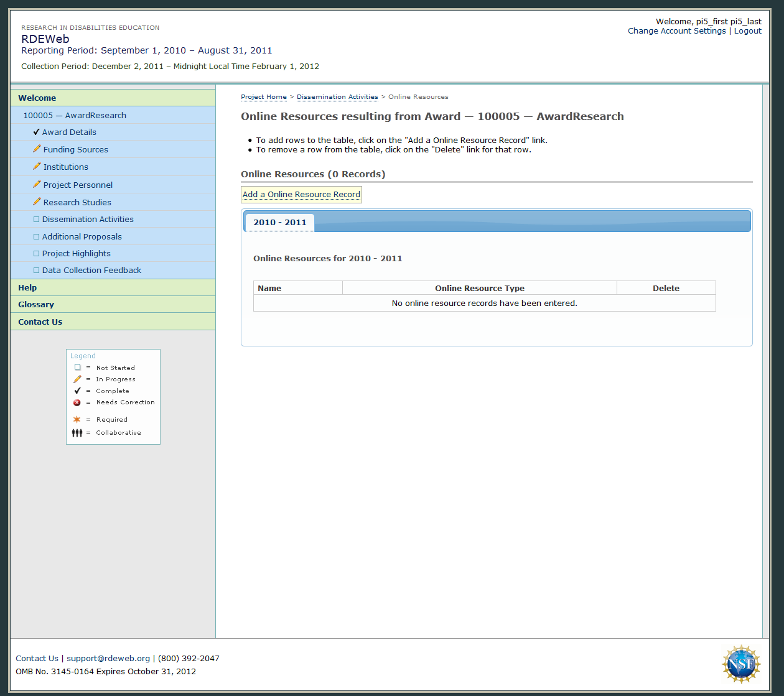Click the square icon beside Data Collection Feedback

[36, 271]
